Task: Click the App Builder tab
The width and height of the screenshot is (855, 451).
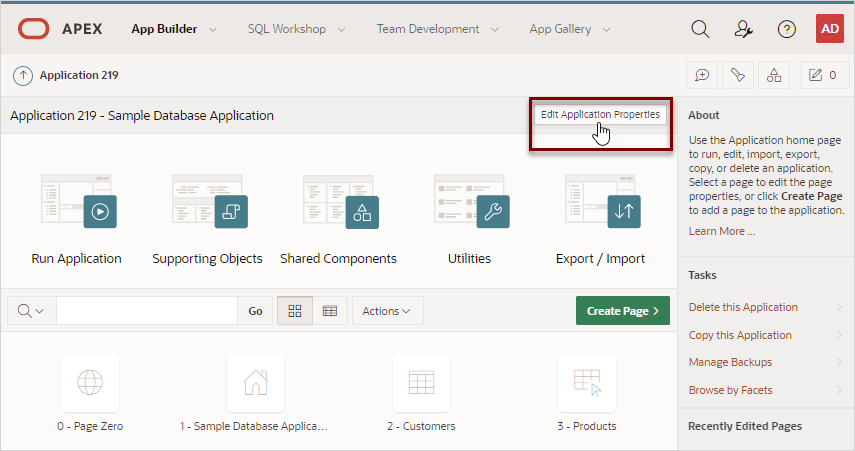Action: pos(164,29)
